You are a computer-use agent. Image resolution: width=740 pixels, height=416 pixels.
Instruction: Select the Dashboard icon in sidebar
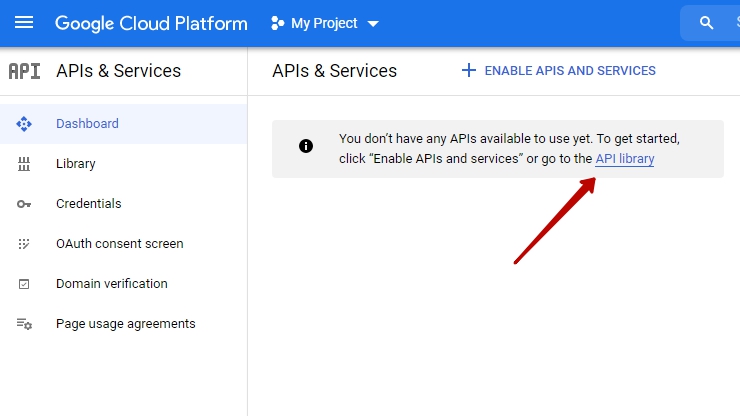pos(24,124)
